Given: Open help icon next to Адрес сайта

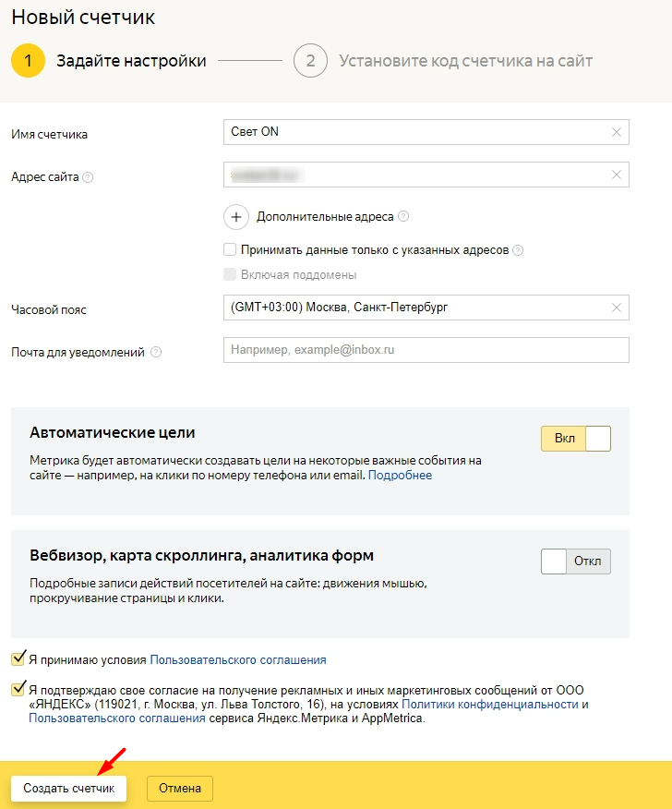Looking at the screenshot, I should pyautogui.click(x=89, y=177).
